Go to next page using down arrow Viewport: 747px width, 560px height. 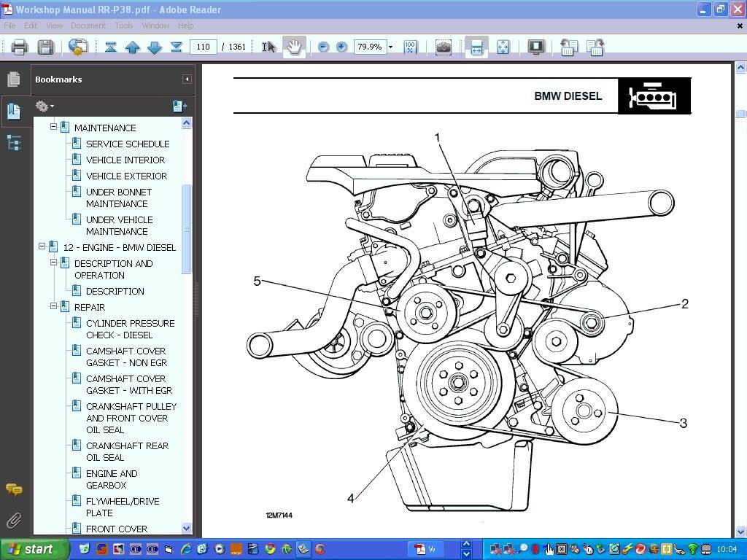pyautogui.click(x=155, y=47)
